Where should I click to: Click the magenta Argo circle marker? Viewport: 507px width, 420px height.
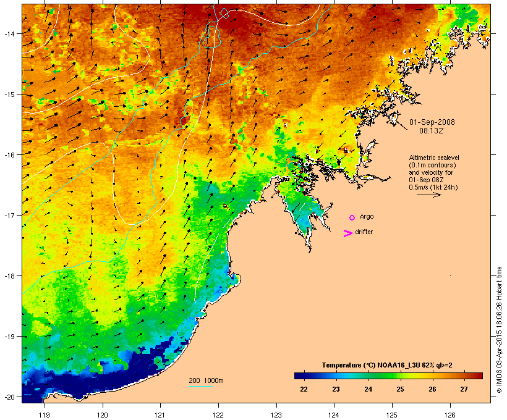click(x=352, y=217)
